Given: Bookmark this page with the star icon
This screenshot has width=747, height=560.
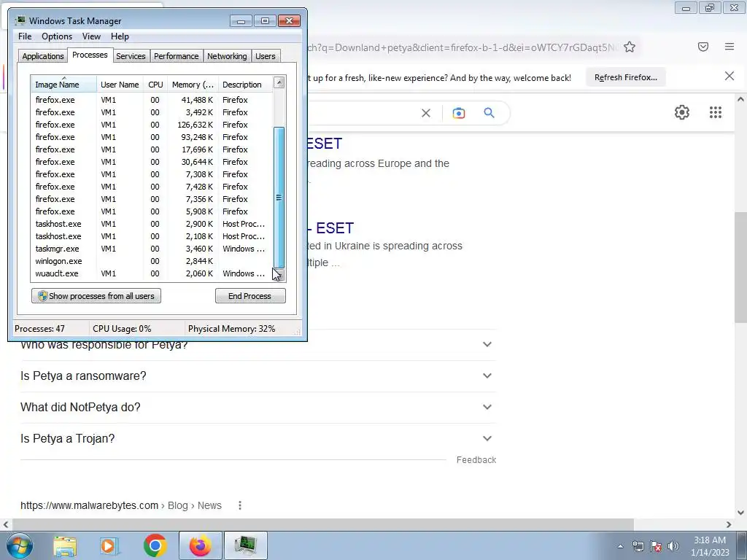Looking at the screenshot, I should (630, 47).
